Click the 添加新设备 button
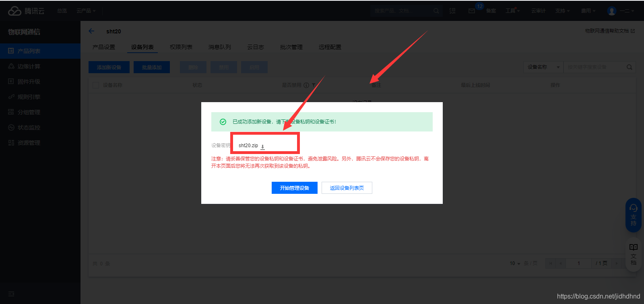This screenshot has height=304, width=644. click(109, 67)
